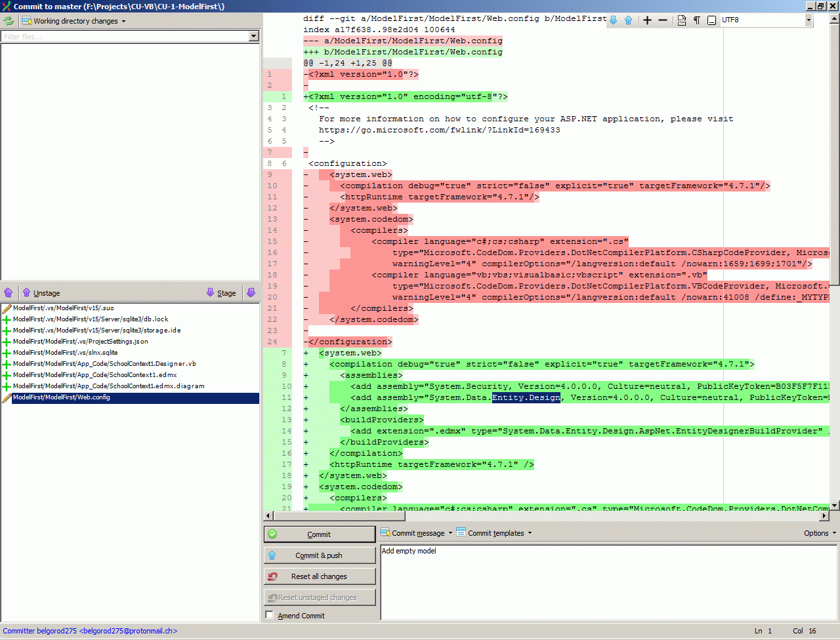This screenshot has height=640, width=840.
Task: Open the Options menu
Action: click(820, 533)
